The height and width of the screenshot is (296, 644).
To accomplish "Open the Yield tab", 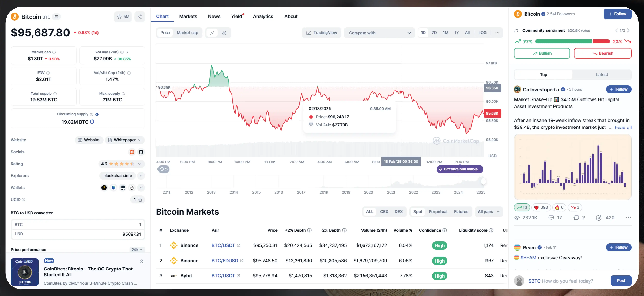I will tap(237, 16).
